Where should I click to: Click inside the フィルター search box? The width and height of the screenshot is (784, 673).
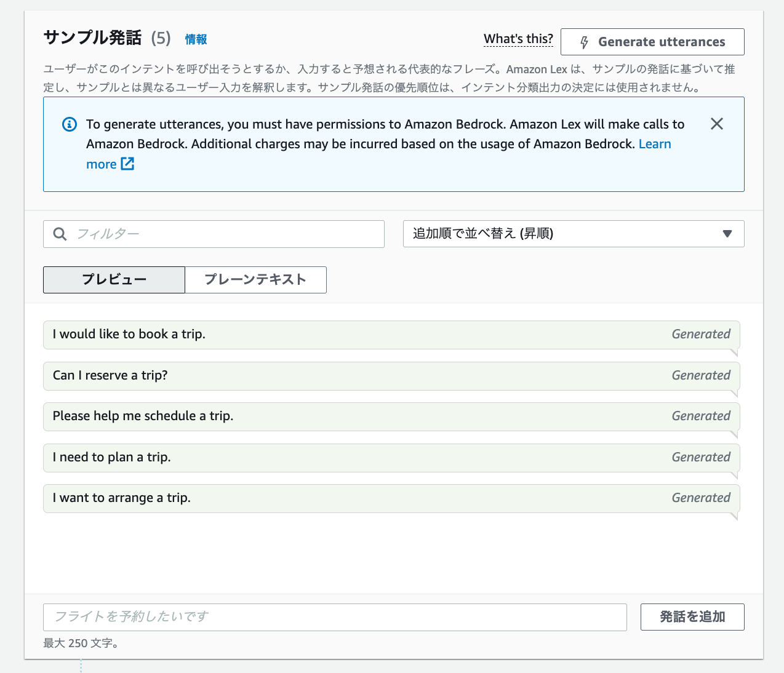(x=214, y=234)
